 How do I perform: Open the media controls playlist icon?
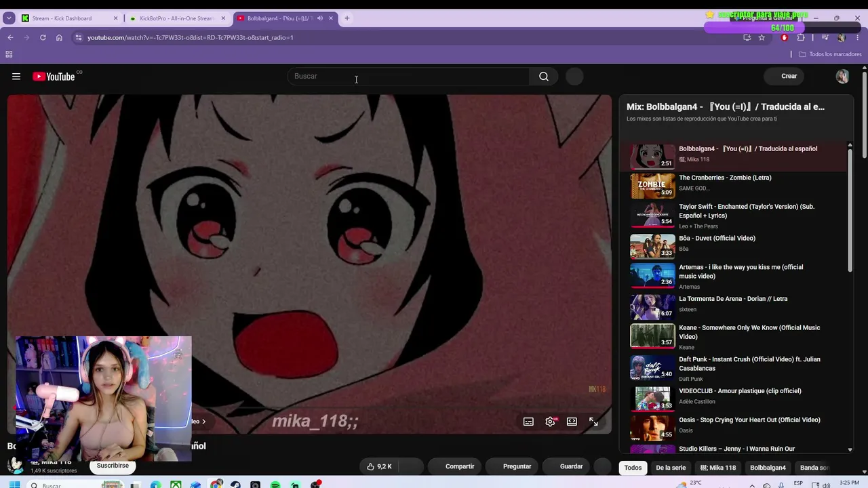coord(825,37)
